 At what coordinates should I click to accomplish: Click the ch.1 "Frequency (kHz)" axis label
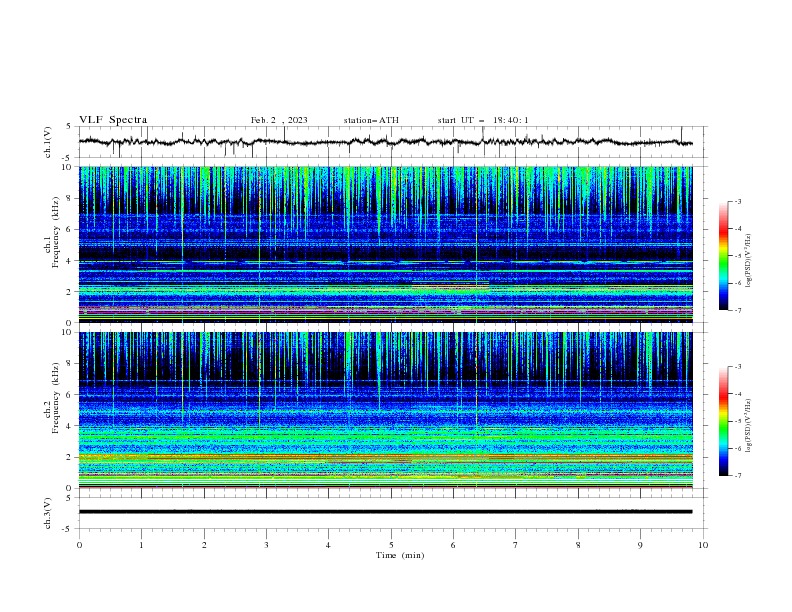(x=55, y=232)
